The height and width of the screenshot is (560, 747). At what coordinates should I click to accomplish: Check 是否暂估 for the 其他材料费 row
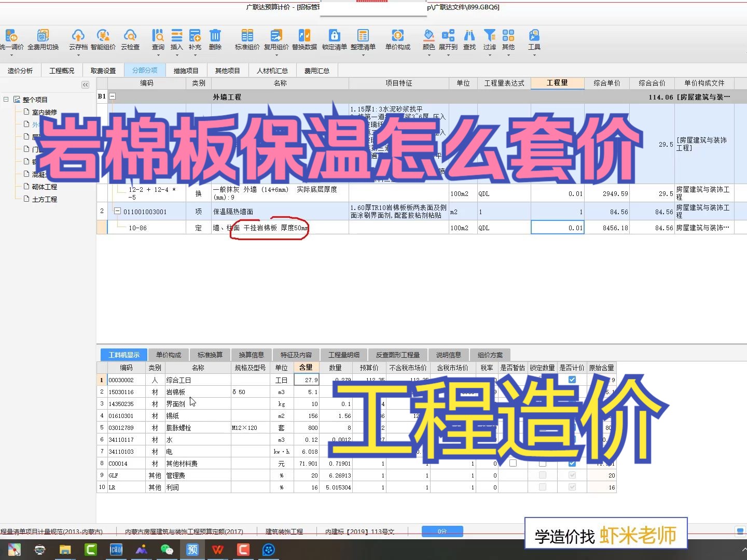click(513, 463)
